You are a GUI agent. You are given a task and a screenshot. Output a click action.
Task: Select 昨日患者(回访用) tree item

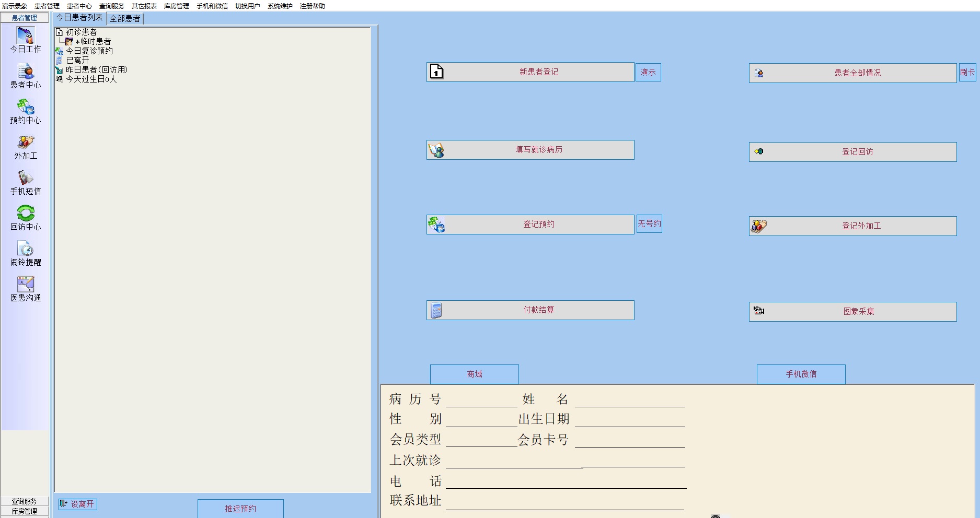click(x=96, y=69)
